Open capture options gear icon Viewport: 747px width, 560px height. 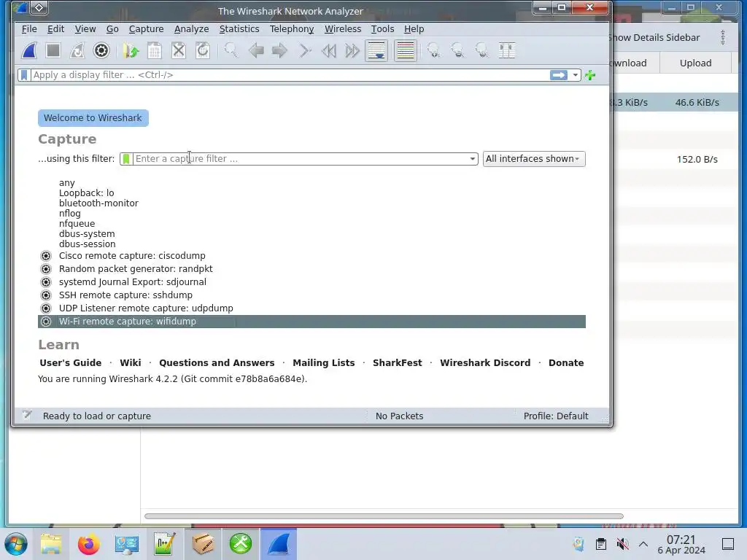click(101, 50)
